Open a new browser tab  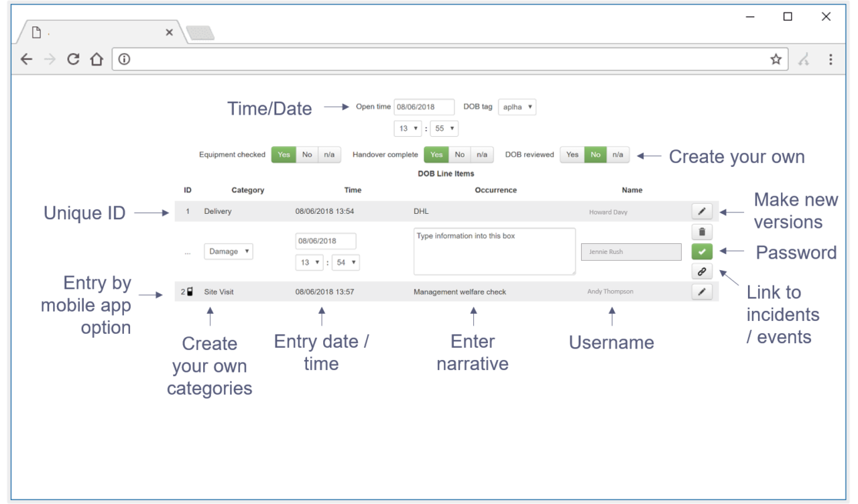(x=200, y=33)
